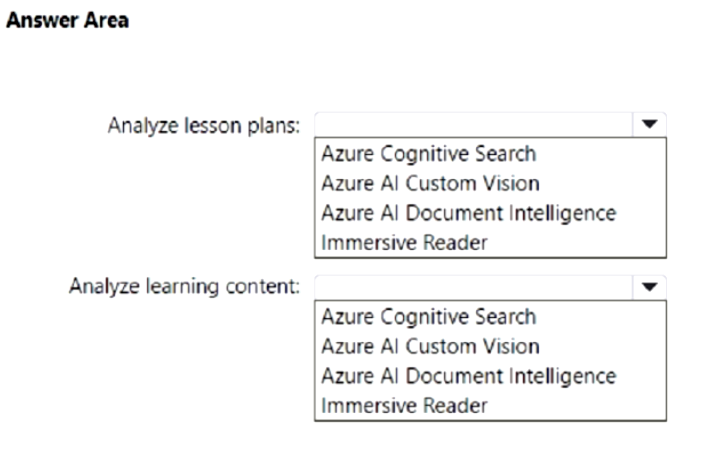Click the Analyze learning content label
702x454 pixels.
coord(184,287)
